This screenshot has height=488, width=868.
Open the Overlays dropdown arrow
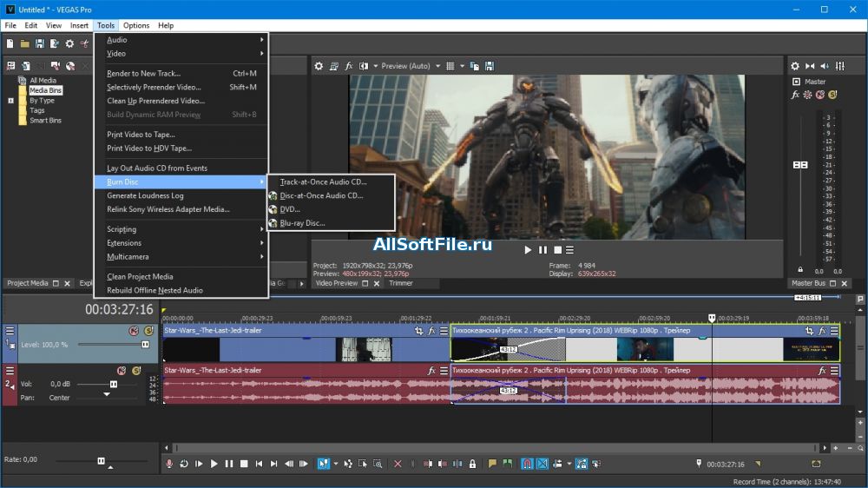463,66
